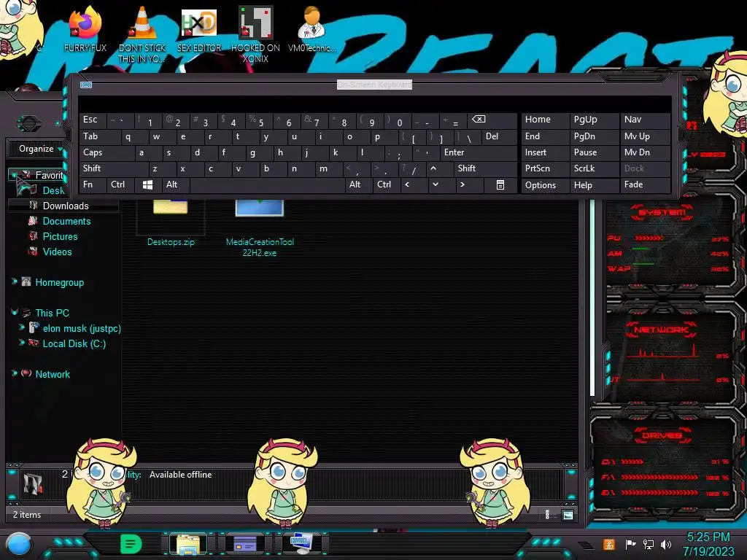Tap the space bar key
Screen dimensions: 747x560
tap(267, 184)
